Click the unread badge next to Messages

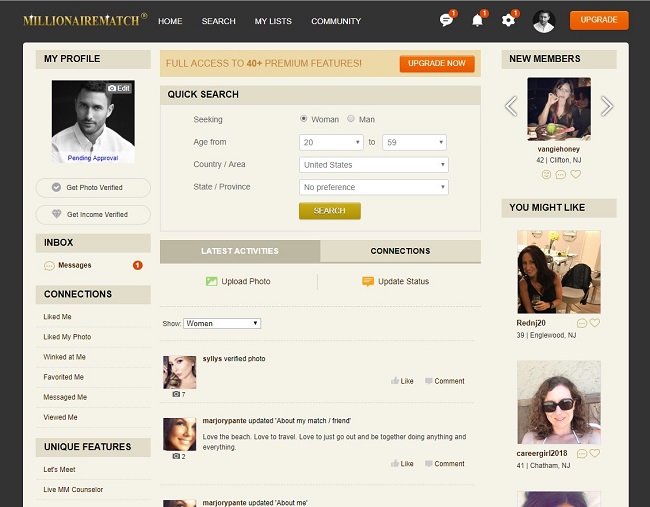click(138, 265)
